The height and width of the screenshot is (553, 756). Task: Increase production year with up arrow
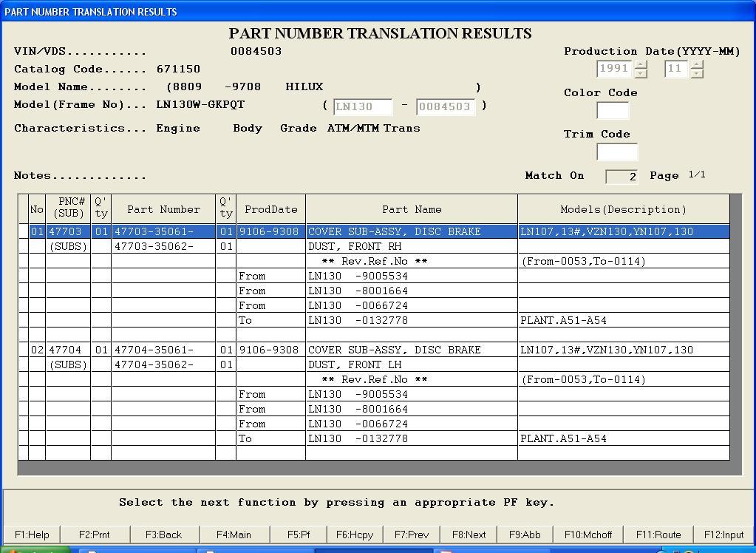641,65
